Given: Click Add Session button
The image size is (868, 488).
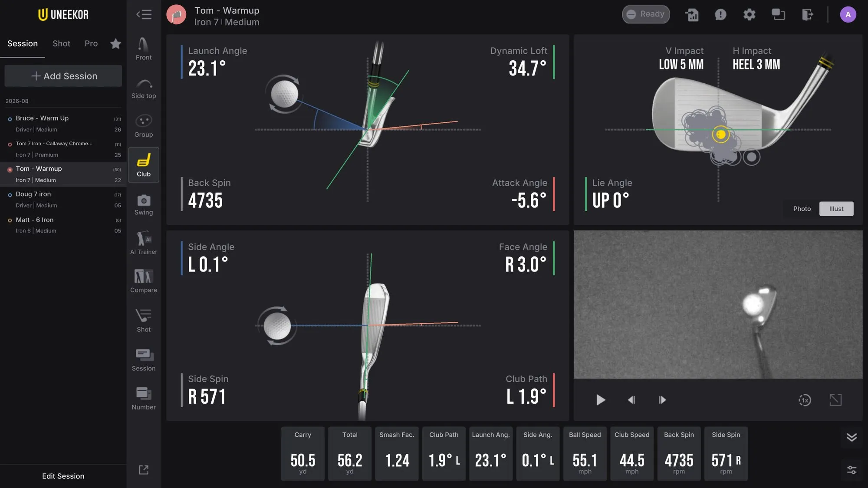Looking at the screenshot, I should [x=63, y=76].
